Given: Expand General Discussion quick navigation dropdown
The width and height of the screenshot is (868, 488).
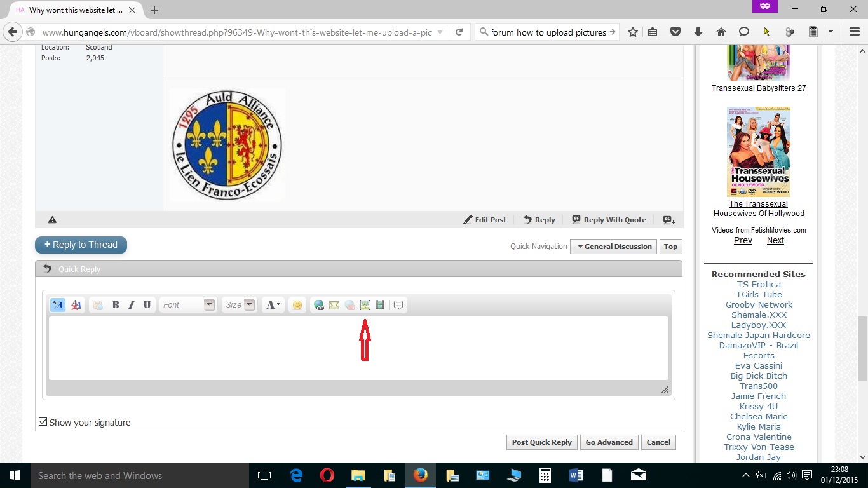Looking at the screenshot, I should 614,247.
